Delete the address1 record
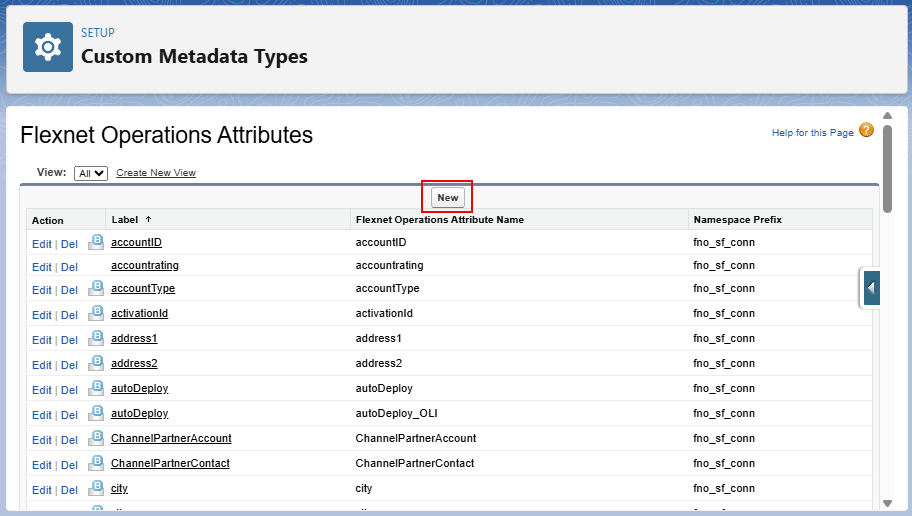The height and width of the screenshot is (516, 912). (69, 340)
